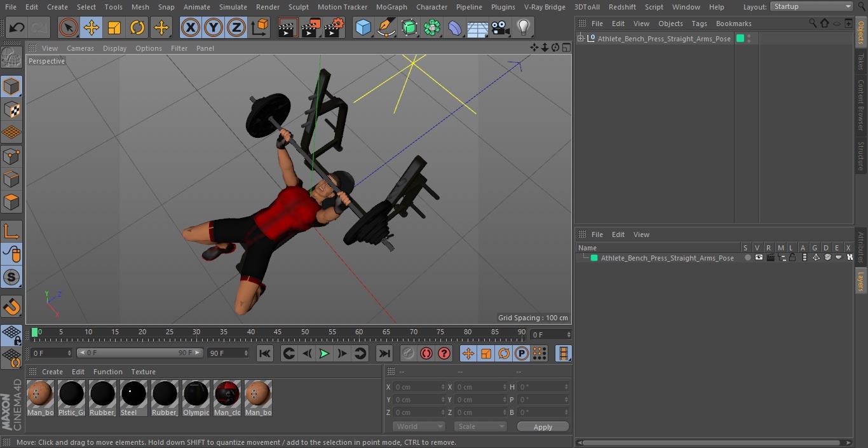The height and width of the screenshot is (448, 868).
Task: Click the 0 F to 90 F preview range slider
Action: click(140, 353)
